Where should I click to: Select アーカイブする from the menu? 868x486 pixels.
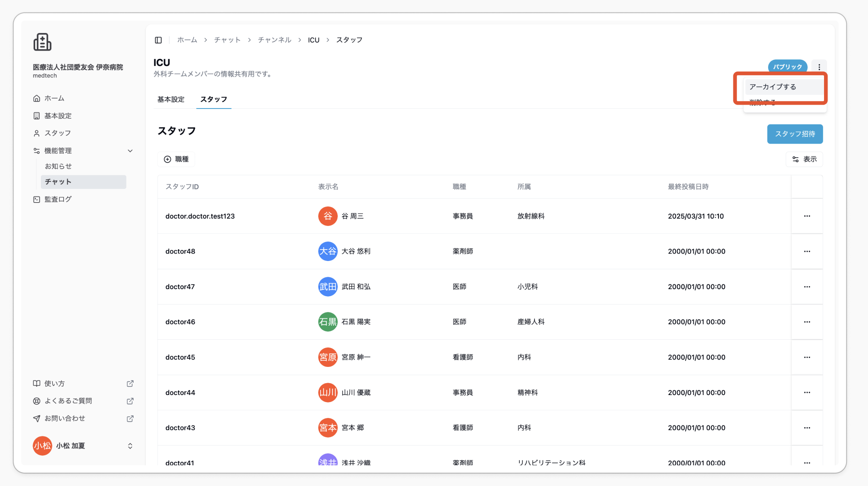click(784, 87)
